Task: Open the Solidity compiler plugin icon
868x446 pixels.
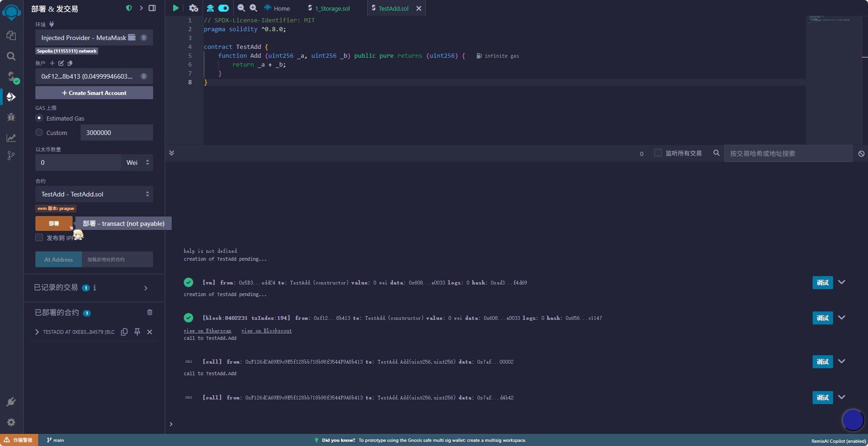Action: (11, 76)
